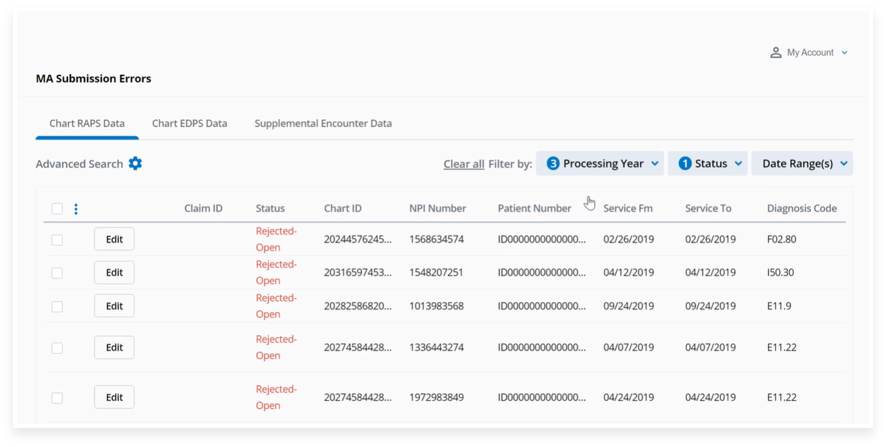Click the Processing Year filter count badge
886x447 pixels.
[553, 164]
